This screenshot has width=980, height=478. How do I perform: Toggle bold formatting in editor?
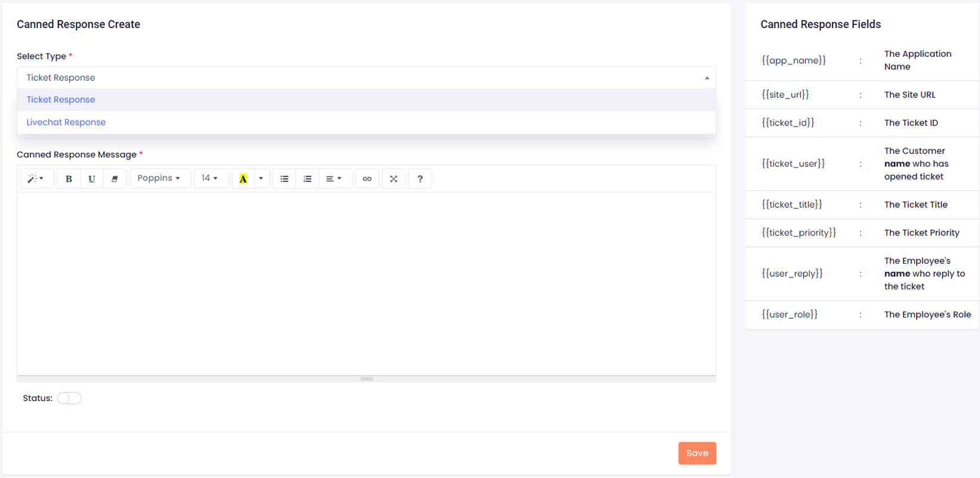coord(69,178)
